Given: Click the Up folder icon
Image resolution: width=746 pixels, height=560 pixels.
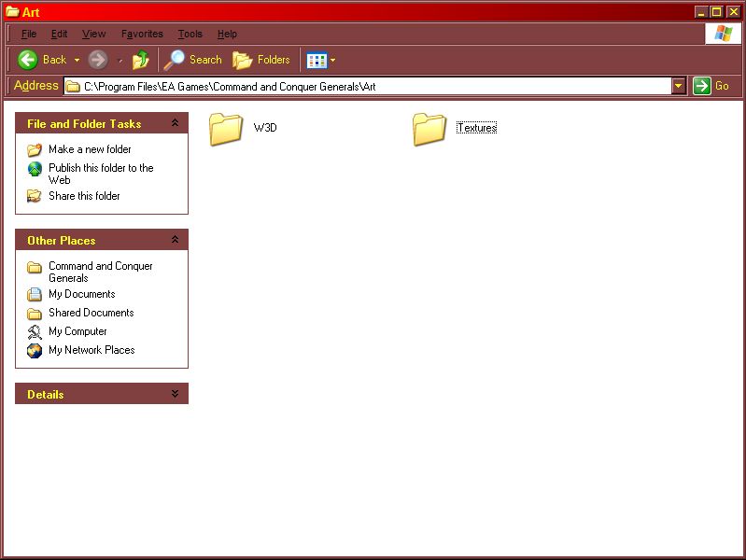Looking at the screenshot, I should tap(140, 61).
